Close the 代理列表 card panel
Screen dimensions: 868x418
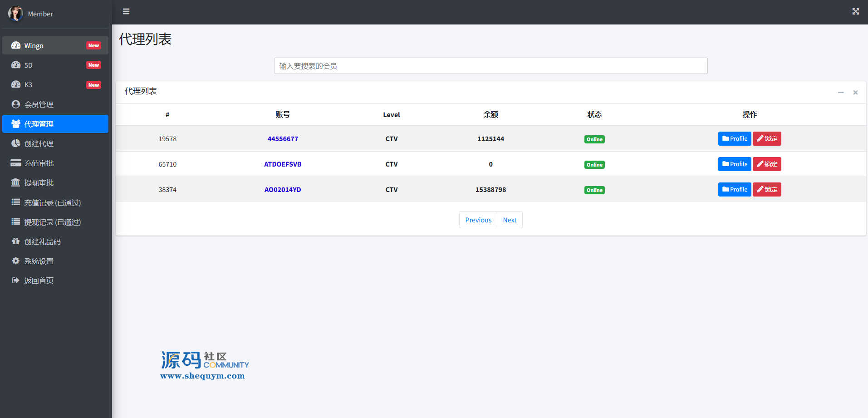tap(855, 93)
